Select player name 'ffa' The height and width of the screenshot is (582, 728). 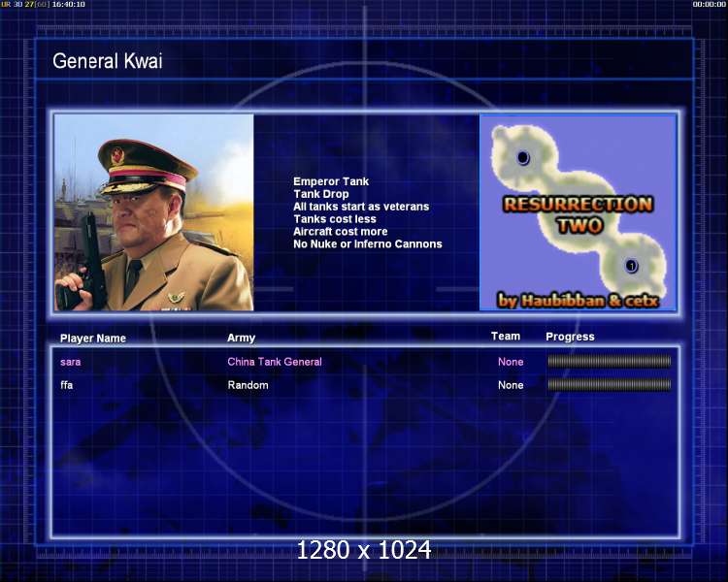coord(67,385)
